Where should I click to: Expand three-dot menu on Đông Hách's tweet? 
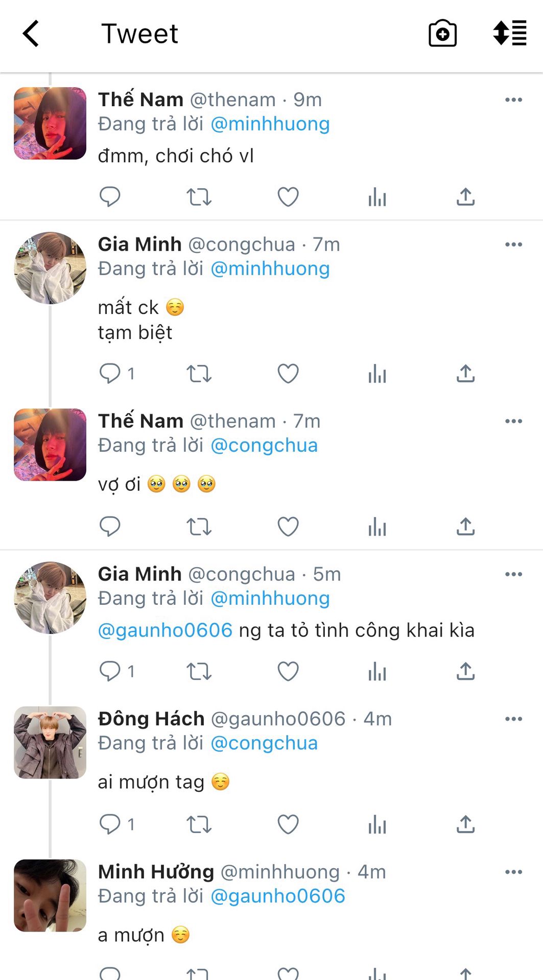(513, 719)
